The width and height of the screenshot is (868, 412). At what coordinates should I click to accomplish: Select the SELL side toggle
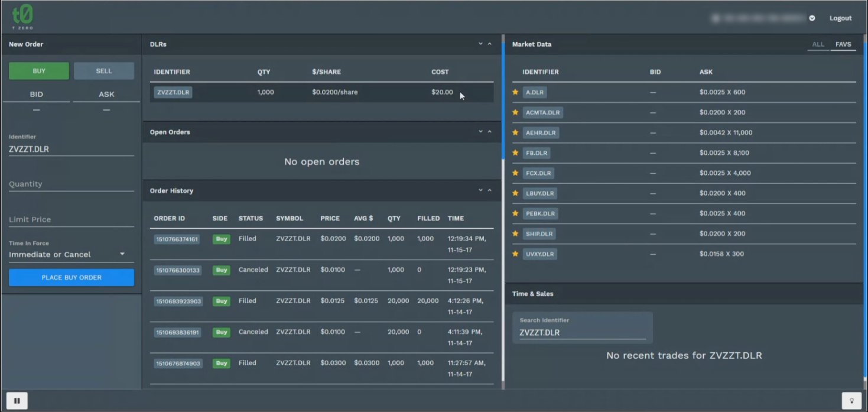tap(104, 71)
